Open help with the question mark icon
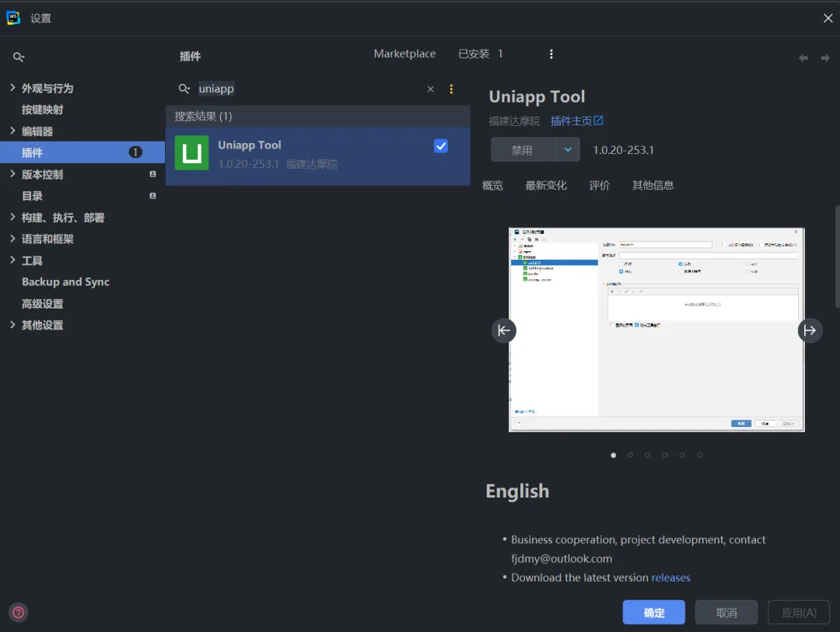 (x=18, y=613)
